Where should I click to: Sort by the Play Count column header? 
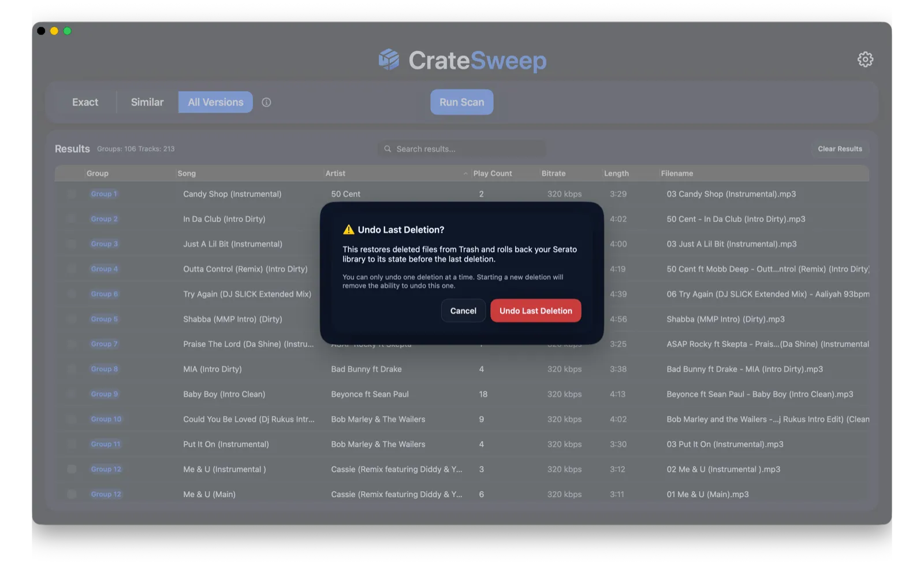[x=493, y=173]
